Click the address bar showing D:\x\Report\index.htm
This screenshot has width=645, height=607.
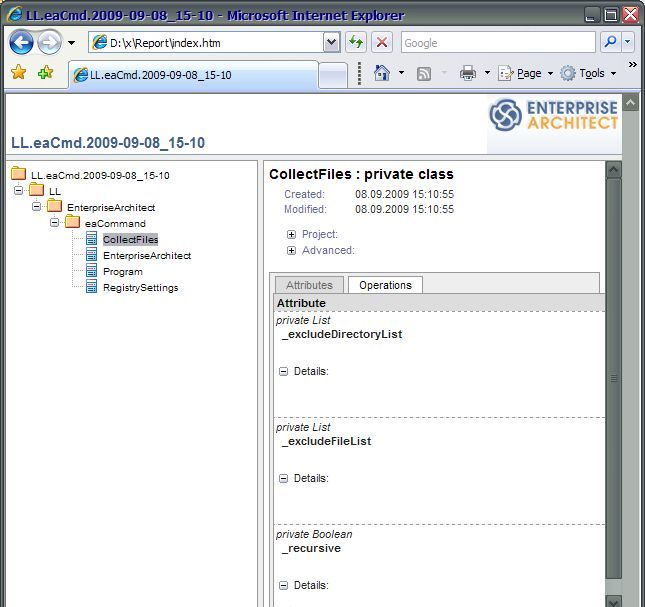tap(206, 42)
